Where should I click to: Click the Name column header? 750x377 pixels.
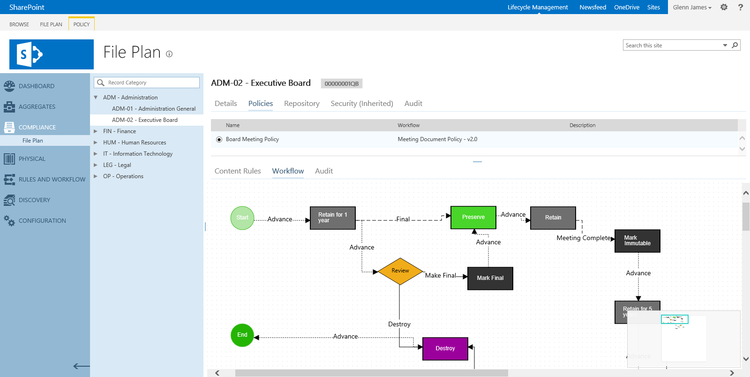(x=232, y=125)
